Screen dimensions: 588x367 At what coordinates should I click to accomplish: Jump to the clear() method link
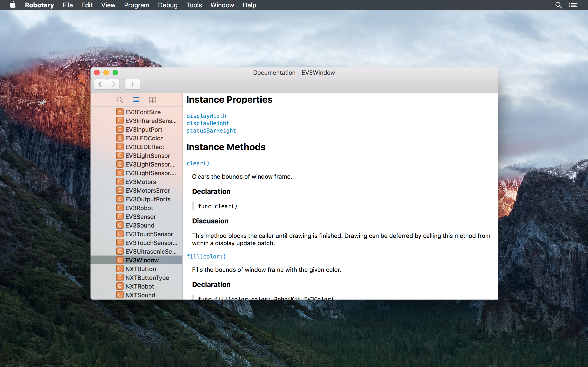tap(198, 163)
